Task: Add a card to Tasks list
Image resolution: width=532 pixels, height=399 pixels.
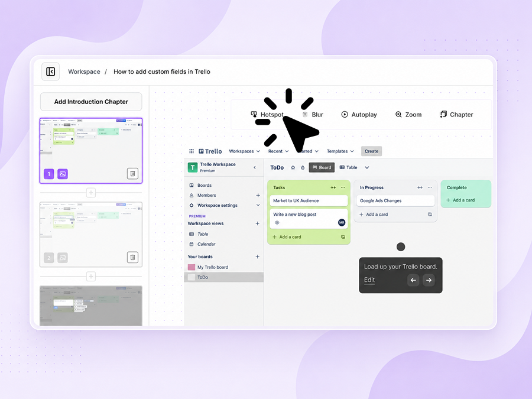Action: (287, 237)
